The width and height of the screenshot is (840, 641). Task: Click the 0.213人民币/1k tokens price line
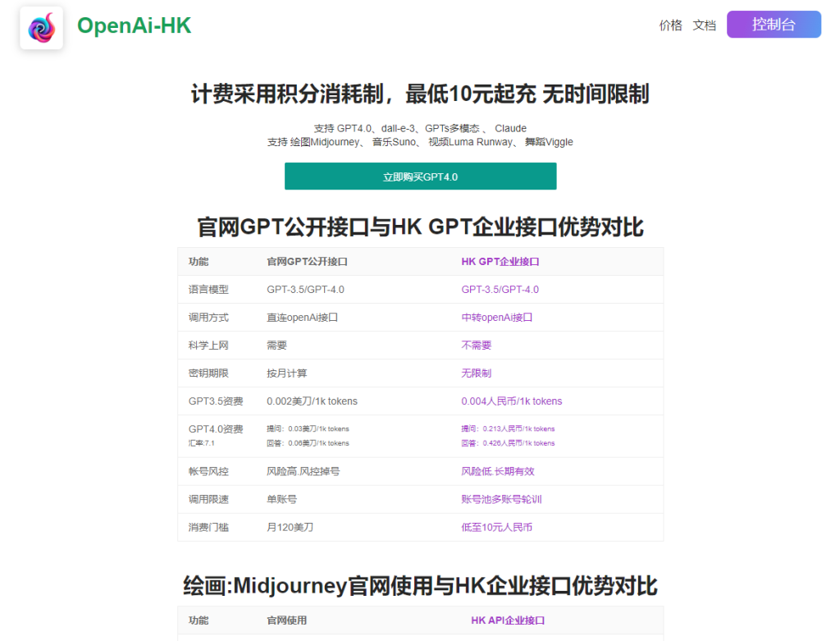pyautogui.click(x=508, y=428)
